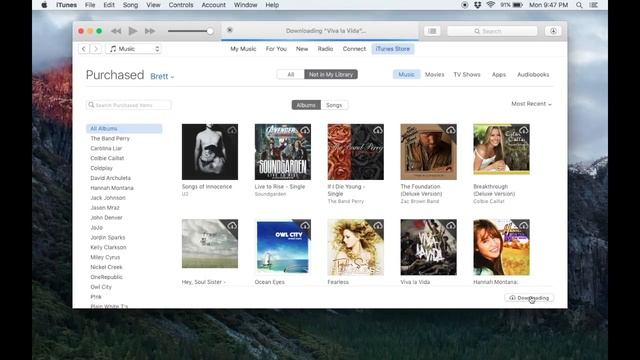Open the Connect tab
This screenshot has width=640, height=360.
354,49
